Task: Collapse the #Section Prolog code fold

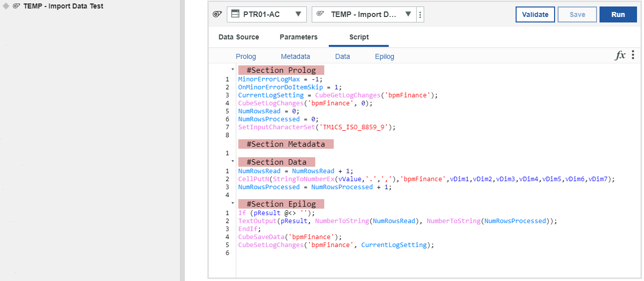Action: [232, 69]
